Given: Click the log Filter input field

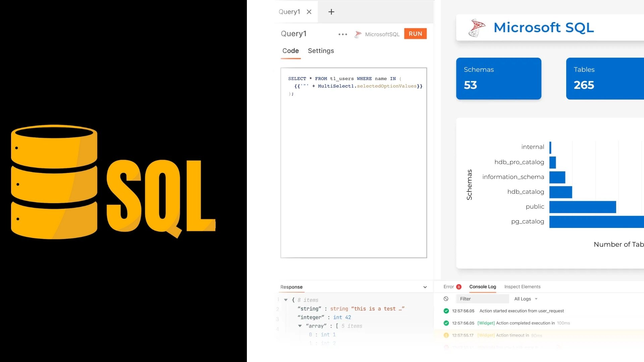Looking at the screenshot, I should (x=482, y=299).
